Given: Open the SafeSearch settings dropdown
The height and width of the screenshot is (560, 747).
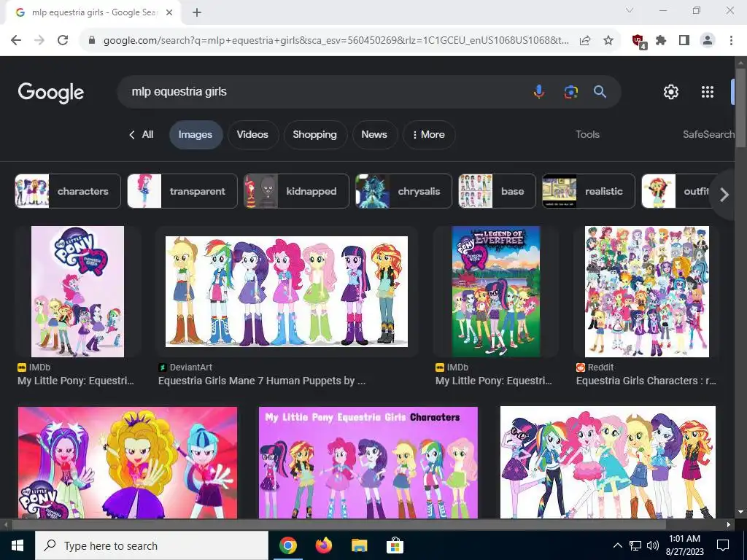Looking at the screenshot, I should click(x=708, y=135).
